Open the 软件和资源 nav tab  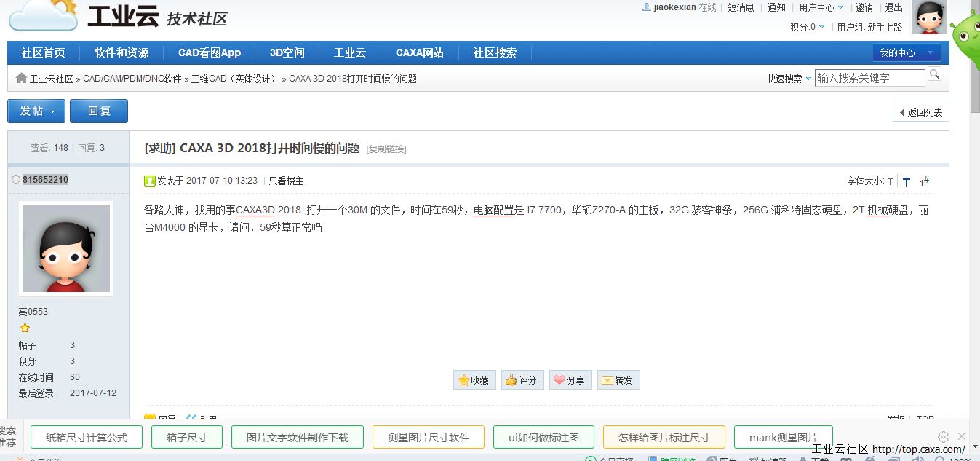[121, 52]
